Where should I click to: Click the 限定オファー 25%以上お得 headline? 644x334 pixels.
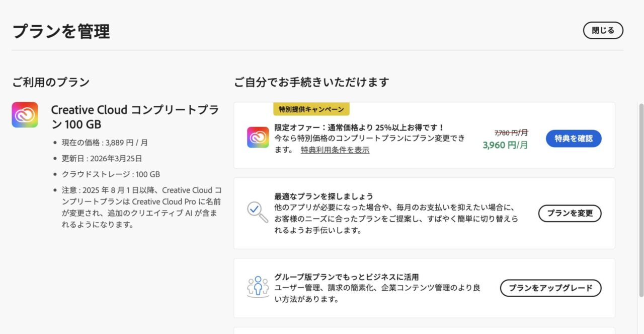point(360,127)
